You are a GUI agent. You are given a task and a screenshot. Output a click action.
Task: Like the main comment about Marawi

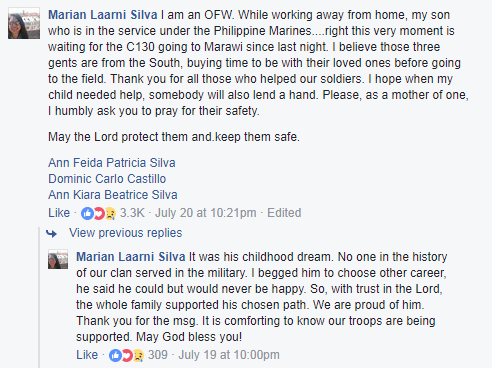coord(59,213)
